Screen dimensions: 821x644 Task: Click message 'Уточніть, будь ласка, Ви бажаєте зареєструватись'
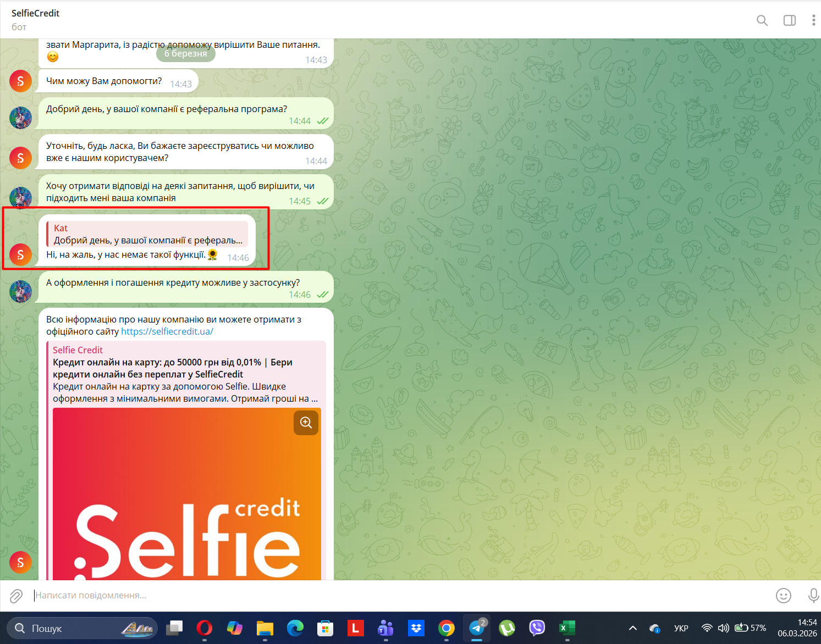click(180, 152)
